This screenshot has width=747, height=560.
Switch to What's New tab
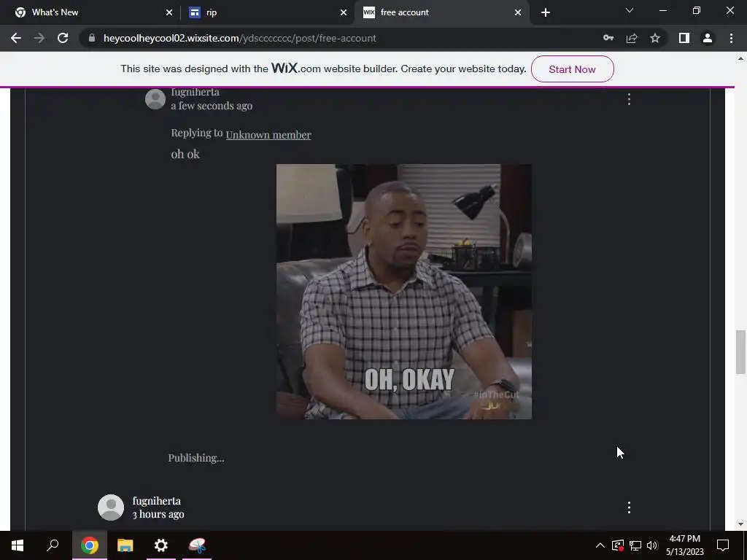coord(90,12)
